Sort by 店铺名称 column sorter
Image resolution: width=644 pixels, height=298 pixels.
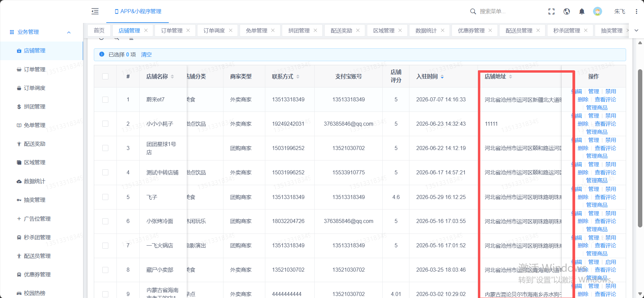pos(172,77)
